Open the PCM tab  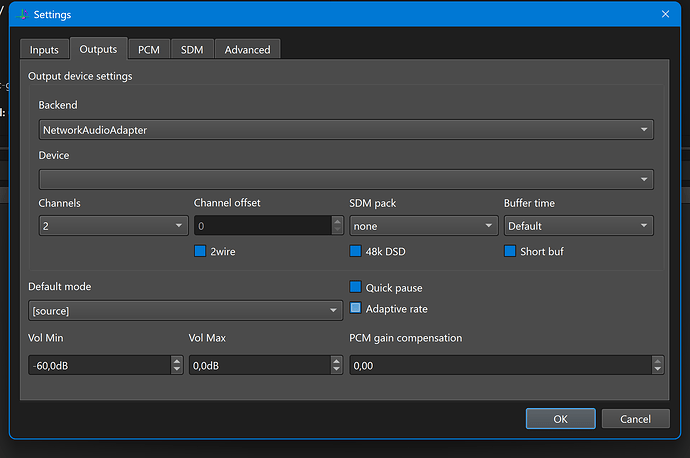click(148, 49)
